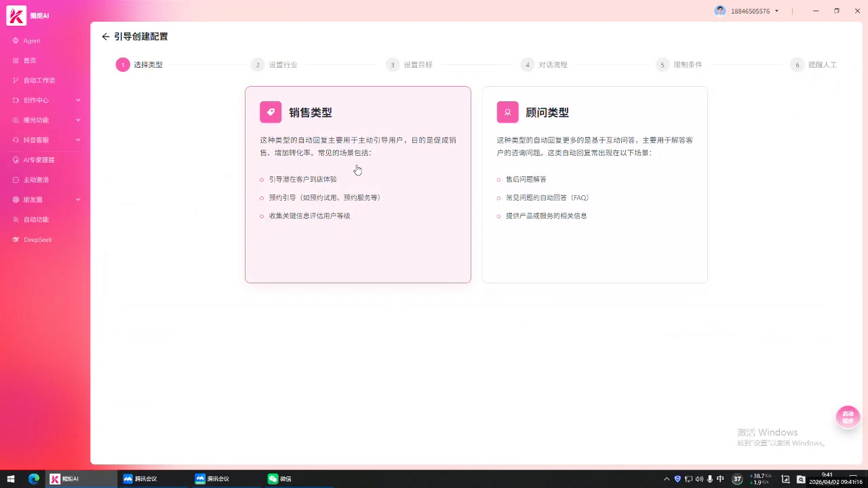Viewport: 868px width, 488px height.
Task: Jump to step 4 对话流程
Action: [544, 65]
